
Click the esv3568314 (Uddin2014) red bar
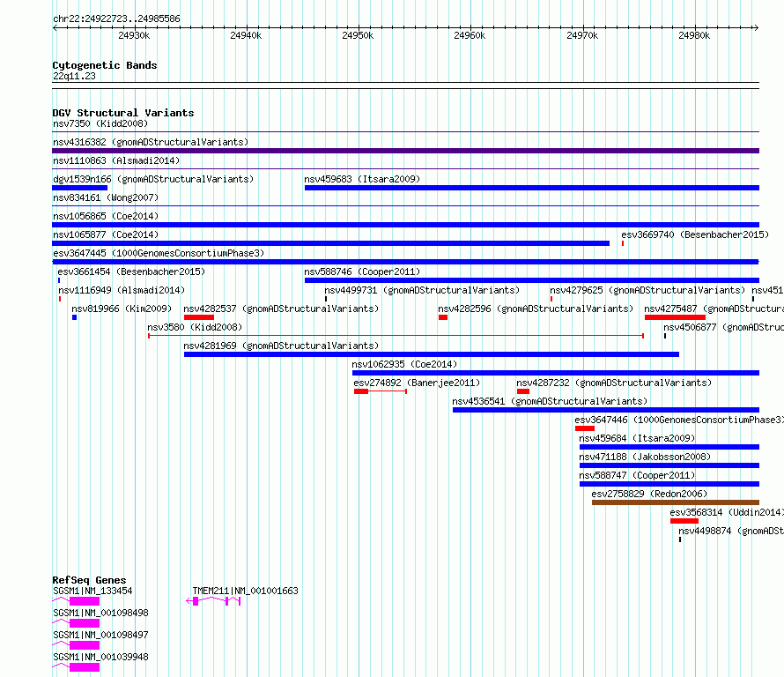(x=684, y=521)
